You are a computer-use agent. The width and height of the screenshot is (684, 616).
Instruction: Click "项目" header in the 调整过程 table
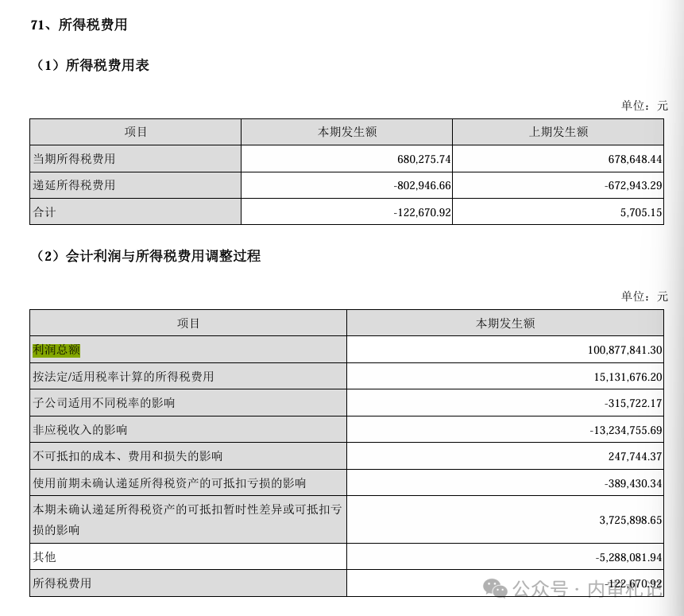[x=188, y=323]
